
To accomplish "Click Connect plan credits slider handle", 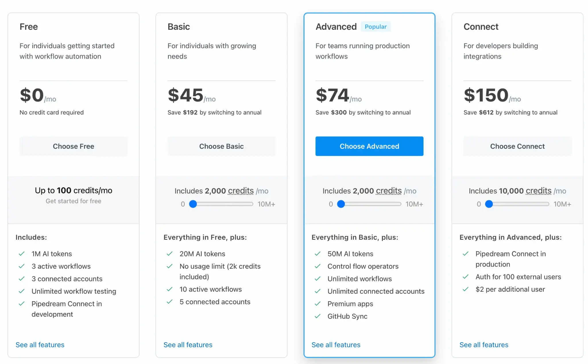I will click(x=489, y=204).
